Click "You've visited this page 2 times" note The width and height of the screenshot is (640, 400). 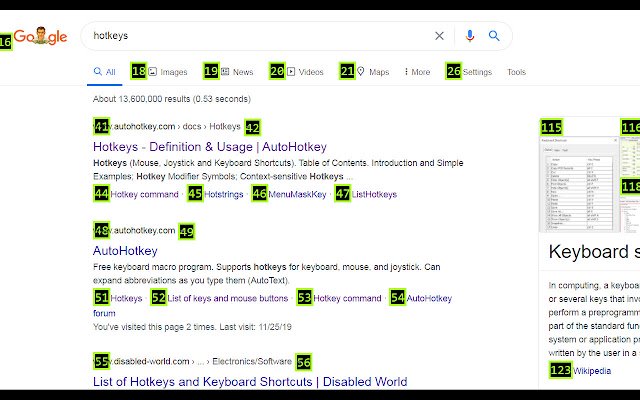[x=192, y=327]
